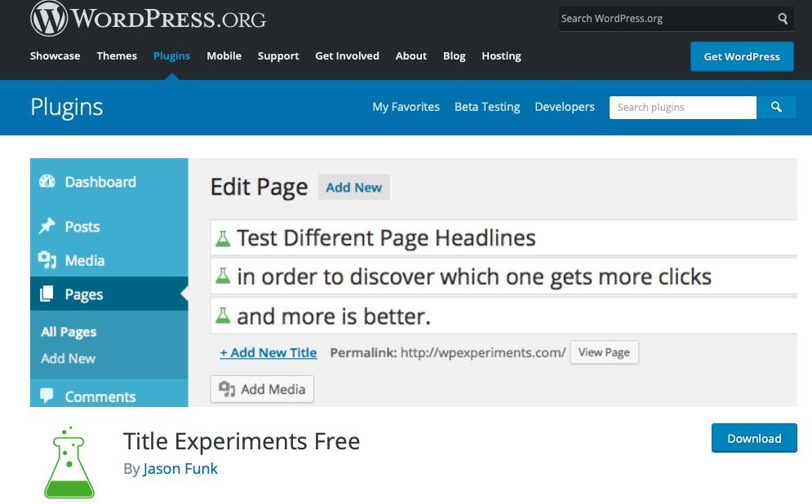Select Posts in the admin sidebar
Screen dimensions: 812x504
[82, 227]
